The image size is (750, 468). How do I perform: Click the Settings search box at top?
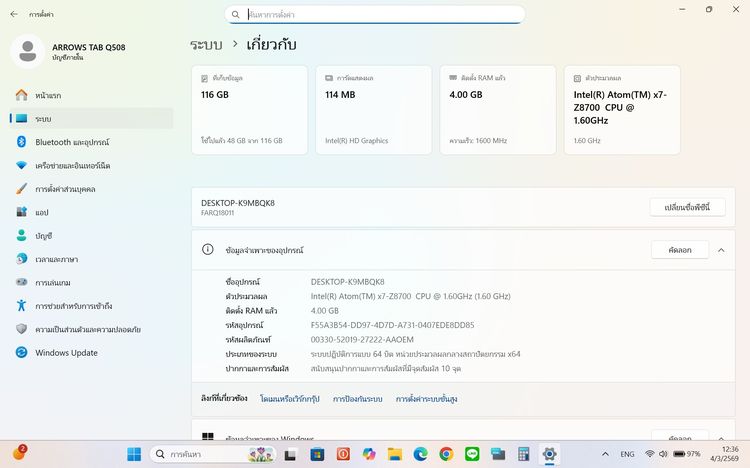(375, 15)
